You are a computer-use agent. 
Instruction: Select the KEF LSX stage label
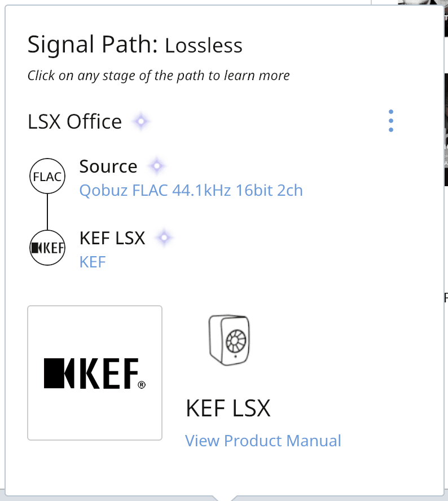click(x=112, y=238)
